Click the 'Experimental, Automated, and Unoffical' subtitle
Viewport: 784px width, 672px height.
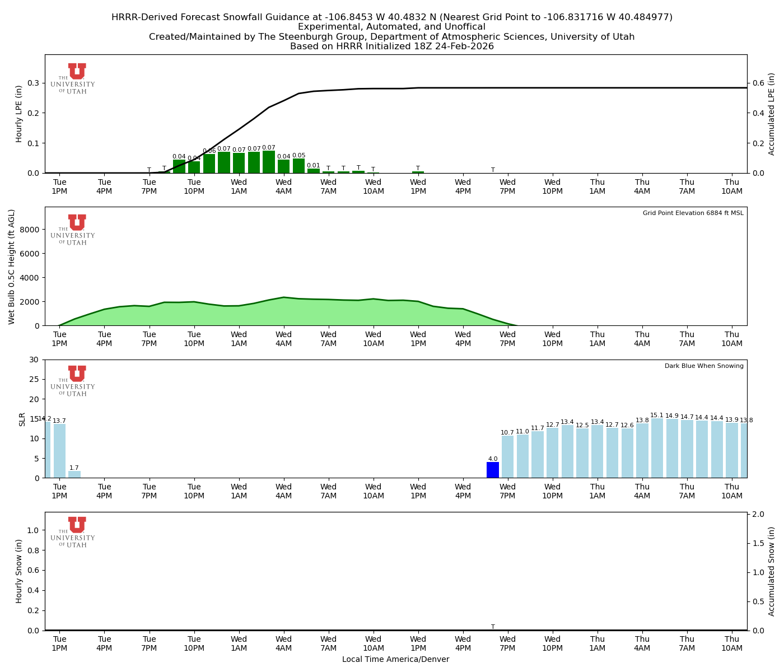point(392,26)
